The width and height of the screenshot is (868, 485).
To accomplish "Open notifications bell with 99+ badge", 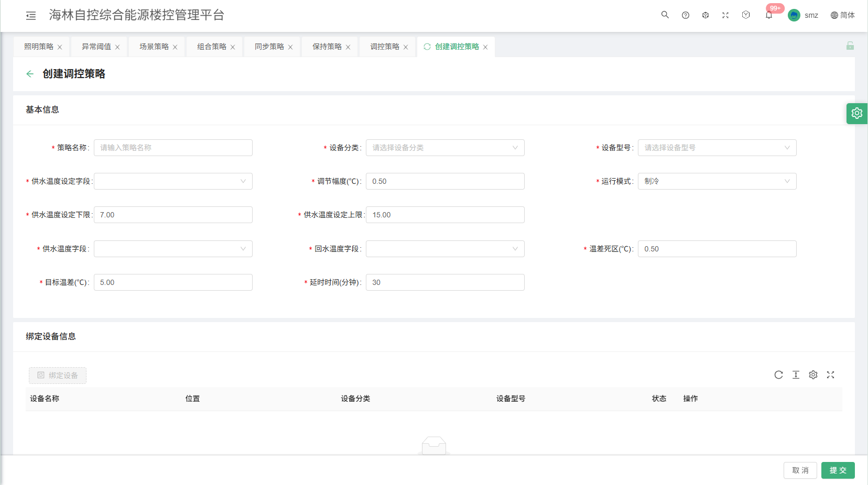I will (768, 15).
